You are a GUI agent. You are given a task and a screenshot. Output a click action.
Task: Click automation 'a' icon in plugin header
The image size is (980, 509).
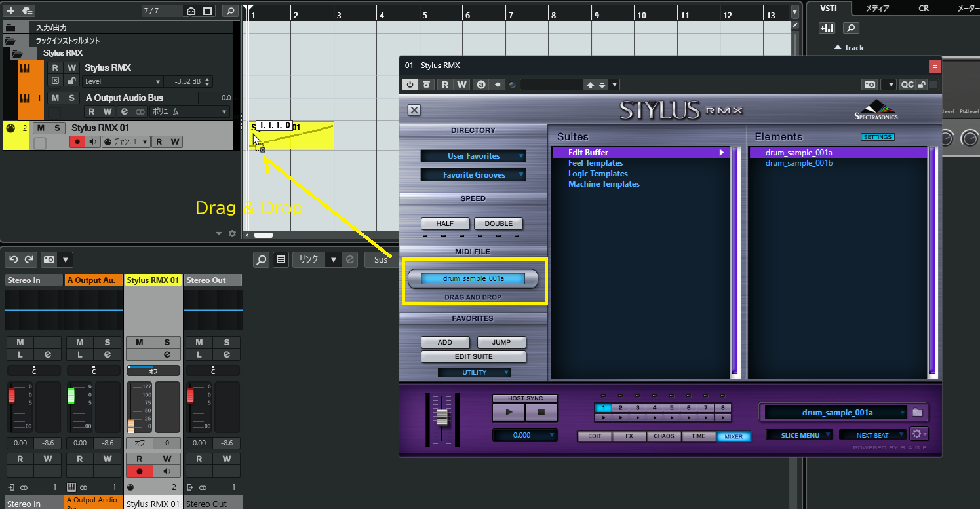[x=482, y=85]
